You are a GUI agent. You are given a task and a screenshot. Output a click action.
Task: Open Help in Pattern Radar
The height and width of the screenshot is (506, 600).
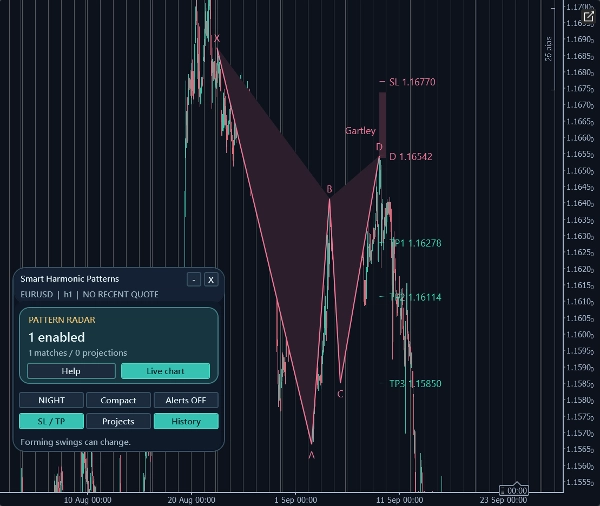pos(71,371)
